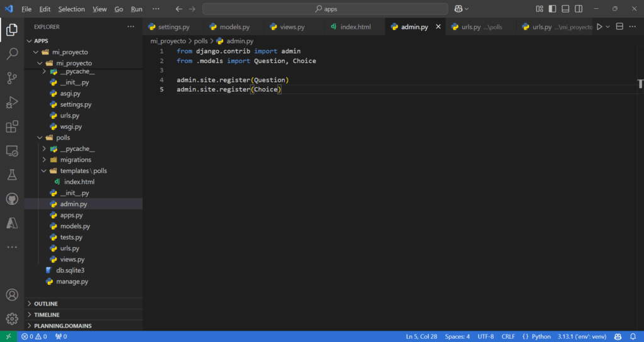Viewport: 644px width, 342px height.
Task: Open the Selection menu
Action: (x=72, y=9)
